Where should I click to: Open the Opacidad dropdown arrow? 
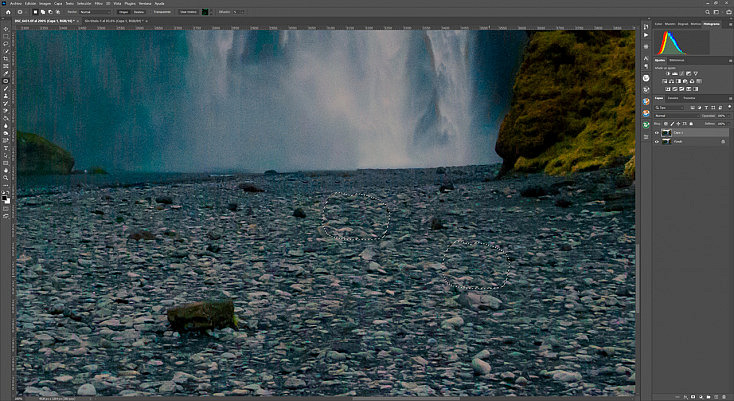pyautogui.click(x=728, y=116)
